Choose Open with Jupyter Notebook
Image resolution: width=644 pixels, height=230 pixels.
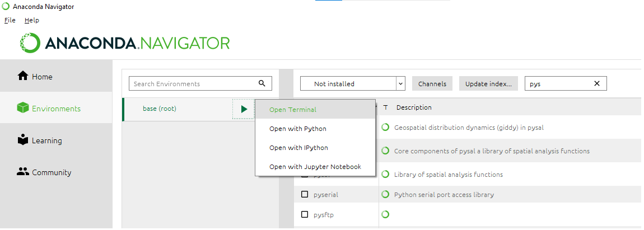tap(315, 167)
